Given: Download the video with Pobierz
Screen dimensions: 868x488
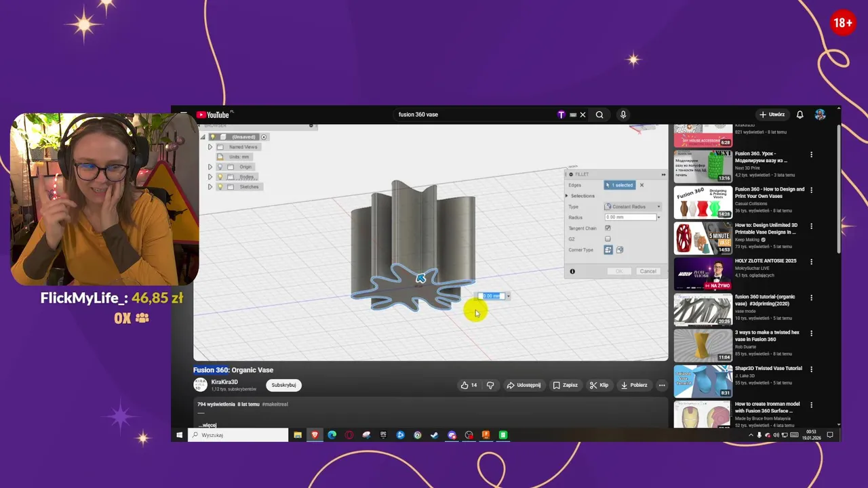Looking at the screenshot, I should 634,385.
